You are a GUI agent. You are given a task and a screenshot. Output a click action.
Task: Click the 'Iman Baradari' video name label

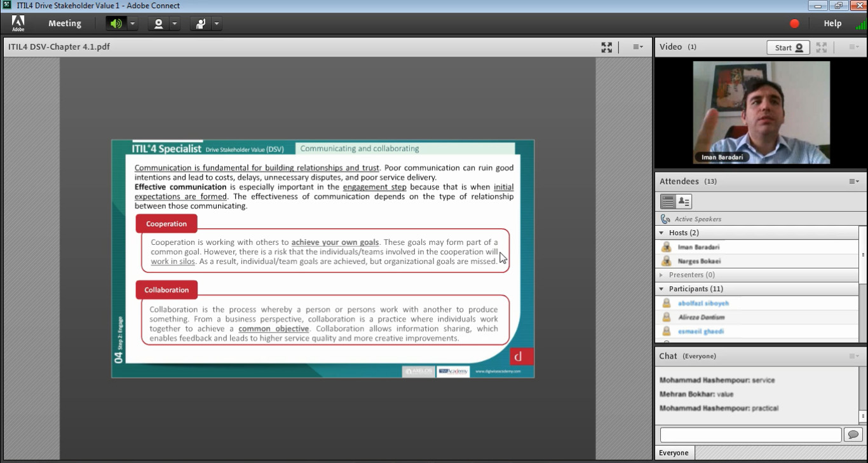point(721,157)
